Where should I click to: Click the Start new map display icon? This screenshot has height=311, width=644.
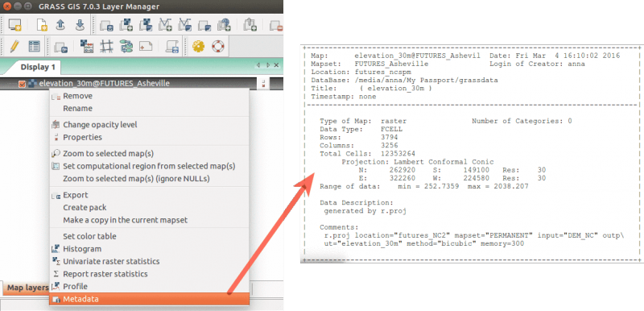pyautogui.click(x=14, y=25)
